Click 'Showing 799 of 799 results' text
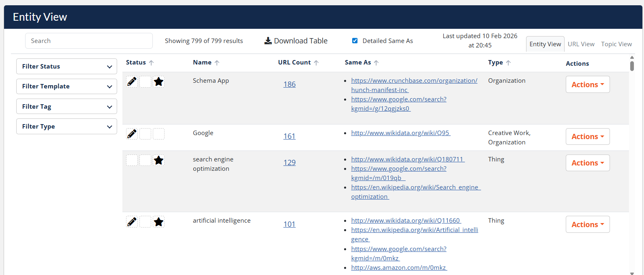This screenshot has width=644, height=275. point(204,41)
